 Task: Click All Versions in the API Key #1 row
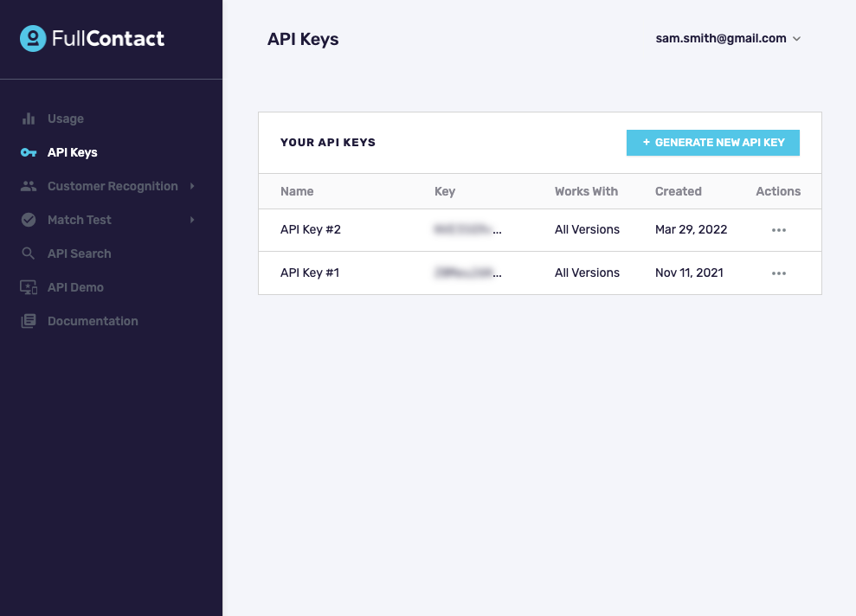(587, 273)
